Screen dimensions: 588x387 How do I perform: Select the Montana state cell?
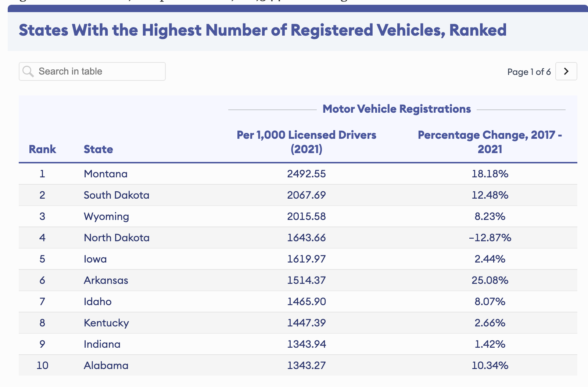click(105, 174)
